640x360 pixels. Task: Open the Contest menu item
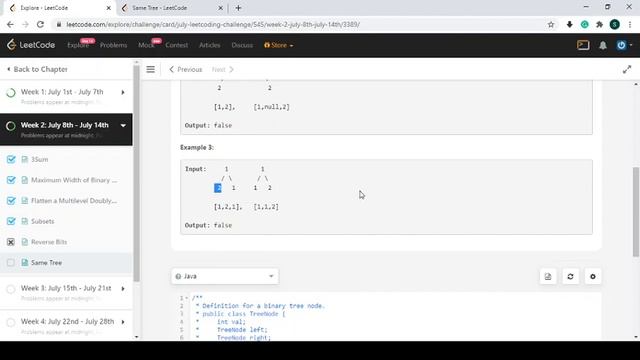tap(177, 45)
